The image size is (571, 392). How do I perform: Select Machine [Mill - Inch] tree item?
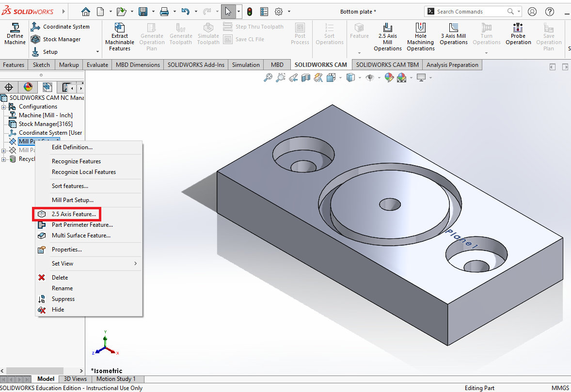point(46,115)
